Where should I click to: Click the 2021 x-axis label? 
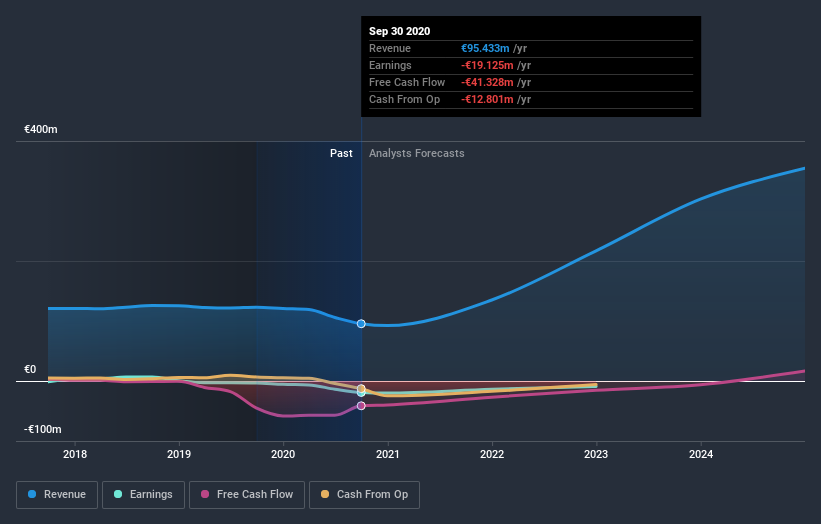tap(387, 454)
